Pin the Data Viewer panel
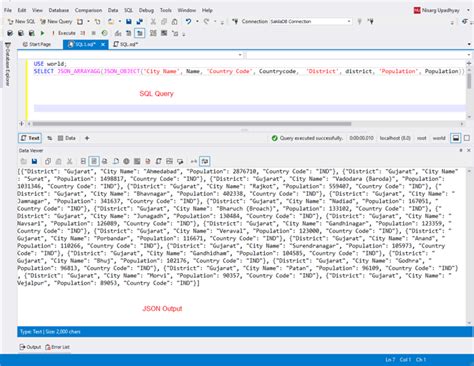 coord(461,150)
